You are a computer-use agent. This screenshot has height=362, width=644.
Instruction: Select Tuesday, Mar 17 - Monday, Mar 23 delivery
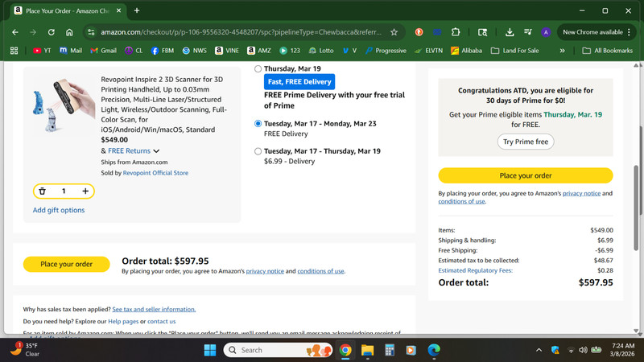pos(258,124)
